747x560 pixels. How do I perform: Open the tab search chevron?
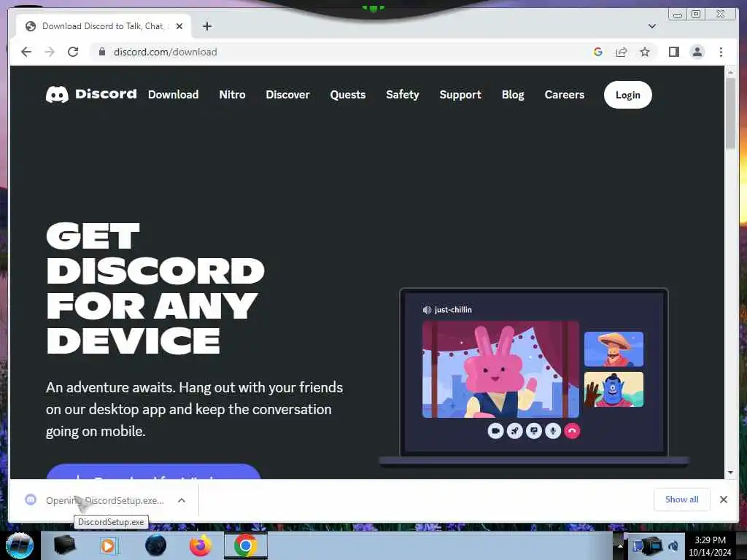(x=651, y=26)
